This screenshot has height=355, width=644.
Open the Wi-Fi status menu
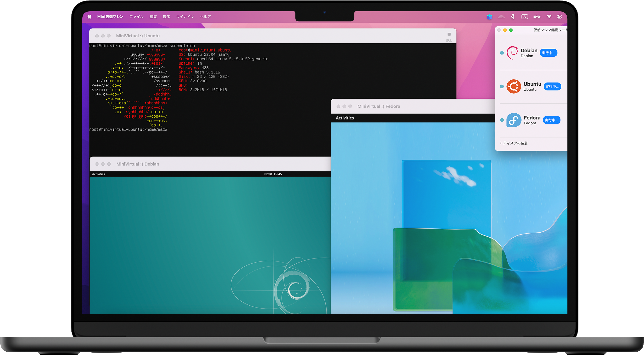point(549,17)
